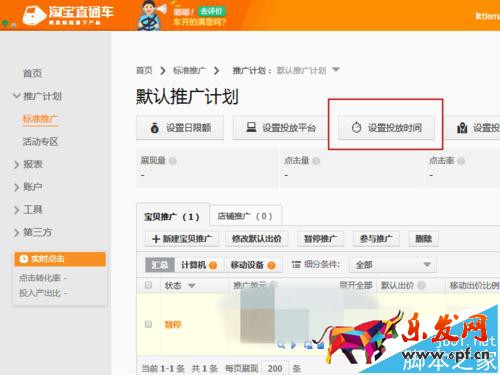Tick the select-all checkbox in table header

pyautogui.click(x=148, y=285)
